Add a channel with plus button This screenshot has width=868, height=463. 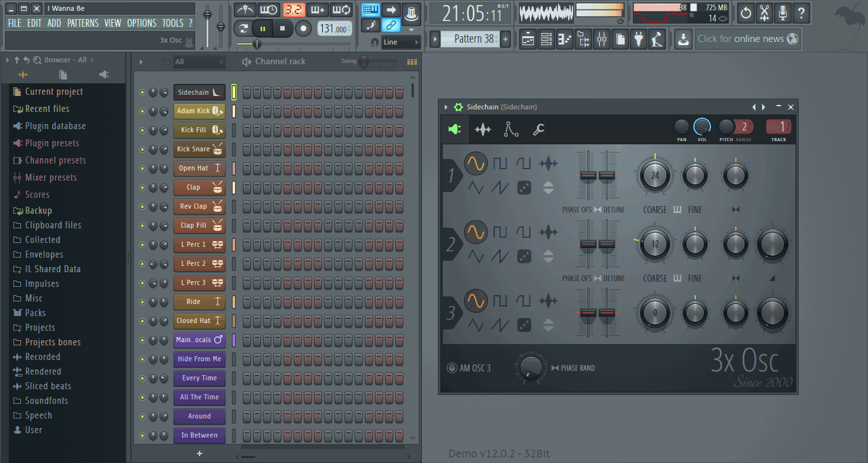[x=200, y=453]
